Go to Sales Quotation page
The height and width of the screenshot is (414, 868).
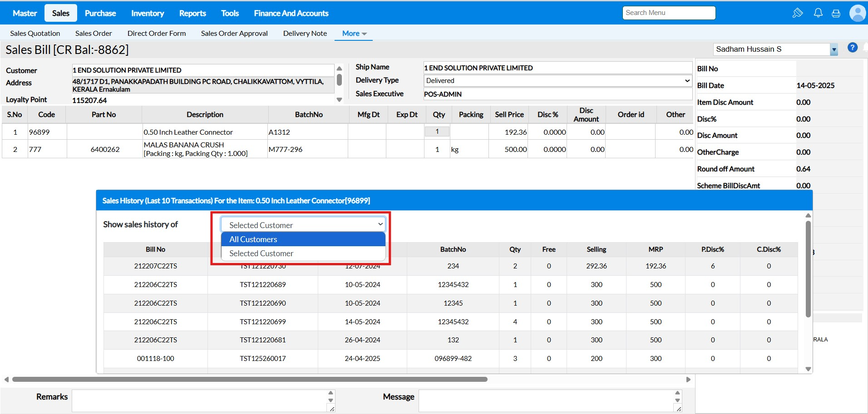point(35,34)
